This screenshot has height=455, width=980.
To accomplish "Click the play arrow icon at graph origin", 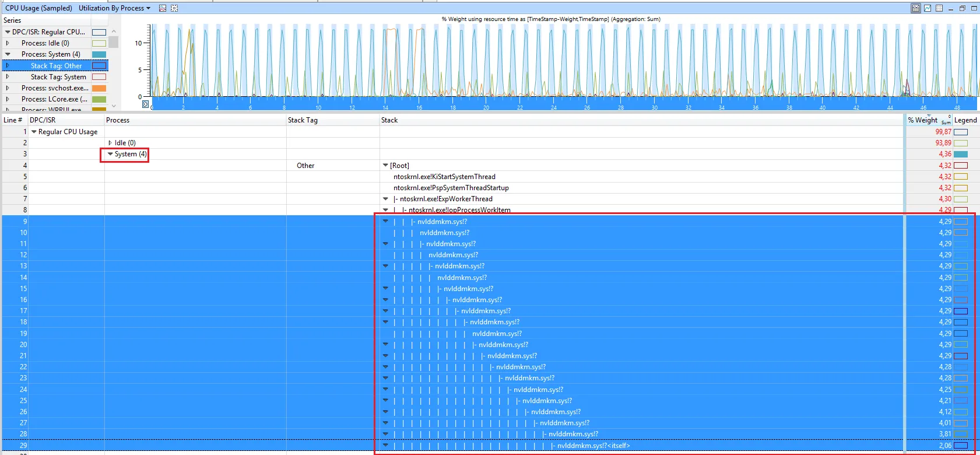I will point(146,104).
